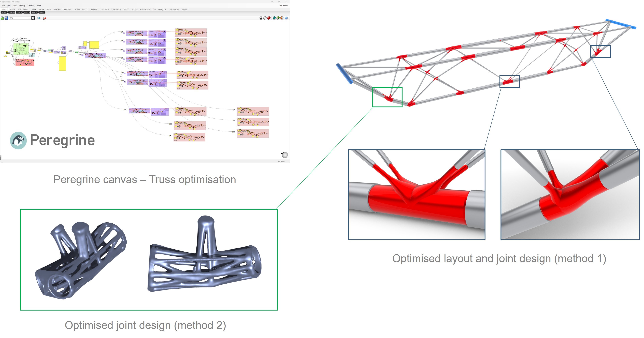
Task: Click the Geometry params panel button
Action: pos(4,12)
